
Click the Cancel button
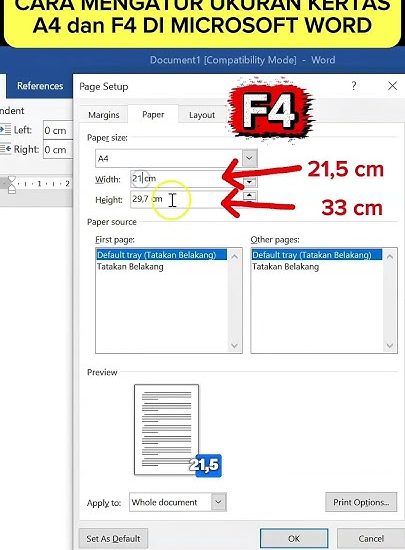pyautogui.click(x=371, y=538)
